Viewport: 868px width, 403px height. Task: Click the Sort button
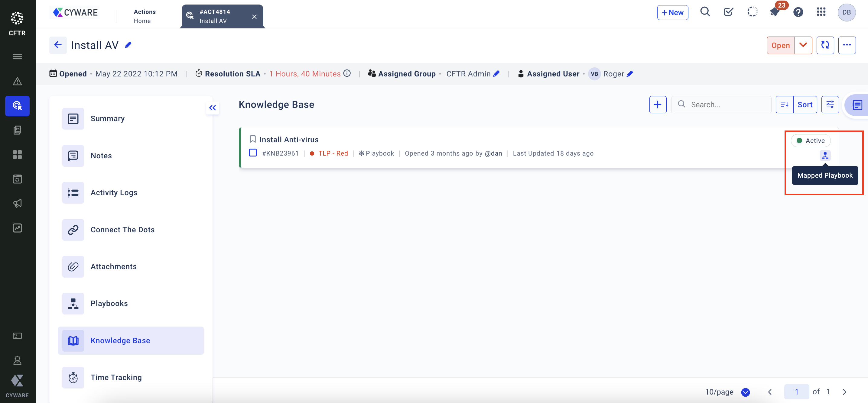click(x=805, y=105)
